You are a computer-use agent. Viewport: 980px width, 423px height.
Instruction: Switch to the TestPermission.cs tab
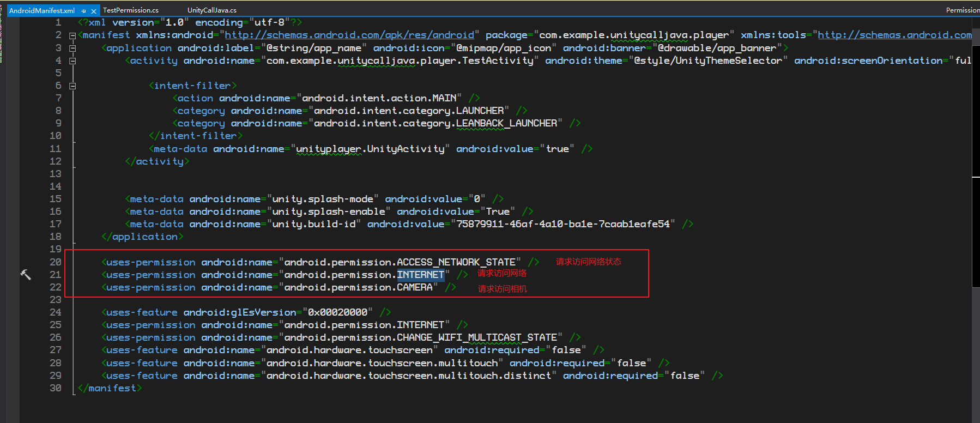click(131, 10)
